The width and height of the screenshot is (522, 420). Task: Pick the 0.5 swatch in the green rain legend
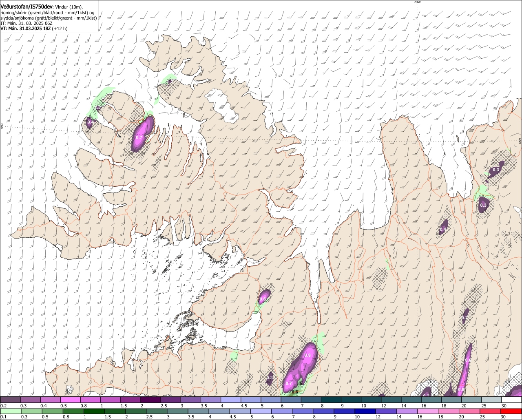(53, 411)
